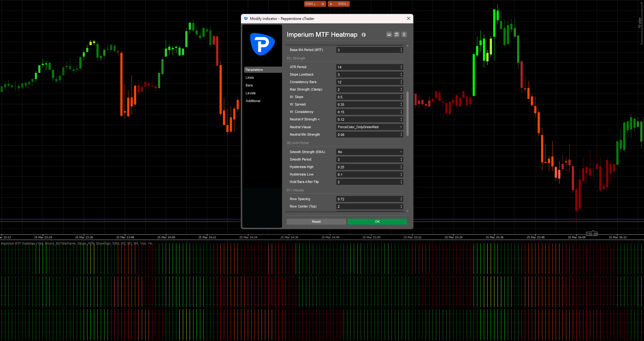Open the Additional section
Viewport: 644px width, 341px height.
pyautogui.click(x=253, y=101)
